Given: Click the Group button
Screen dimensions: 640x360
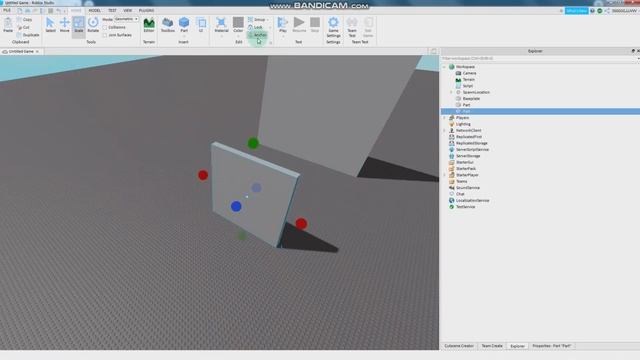Looking at the screenshot, I should click(257, 20).
